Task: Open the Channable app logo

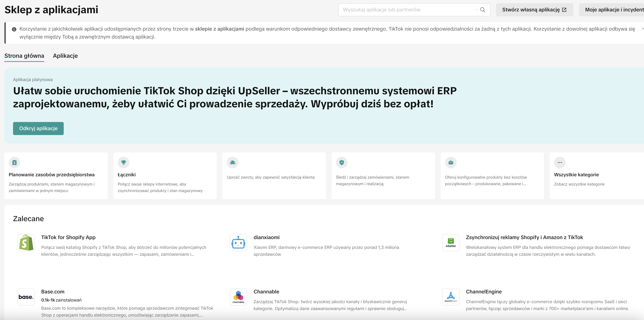Action: point(238,297)
